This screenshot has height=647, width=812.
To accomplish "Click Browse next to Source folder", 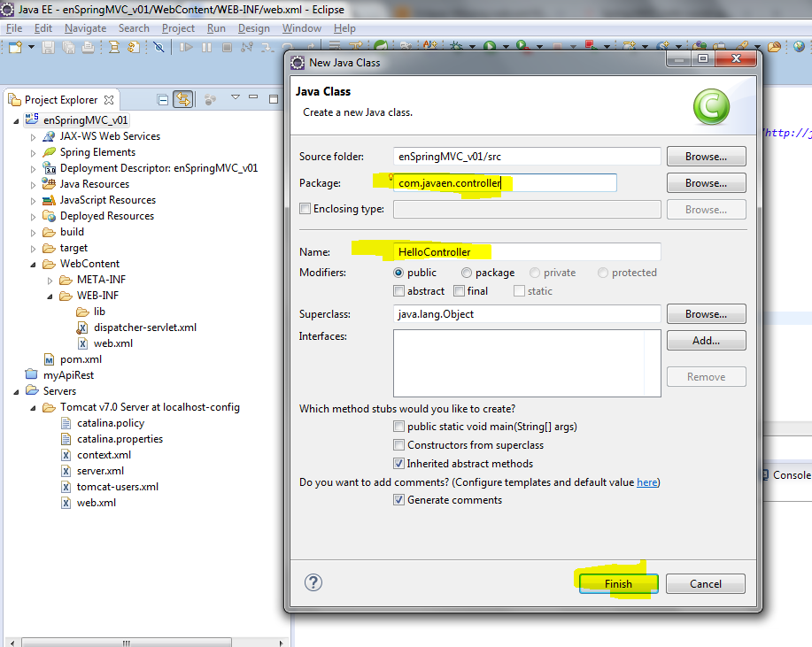I will pos(707,157).
